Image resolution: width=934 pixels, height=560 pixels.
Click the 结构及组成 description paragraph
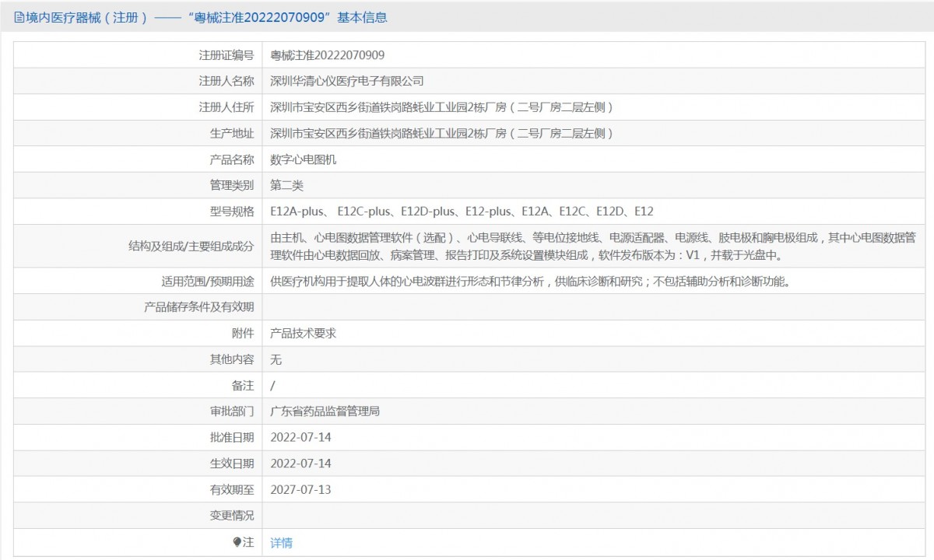click(x=594, y=246)
